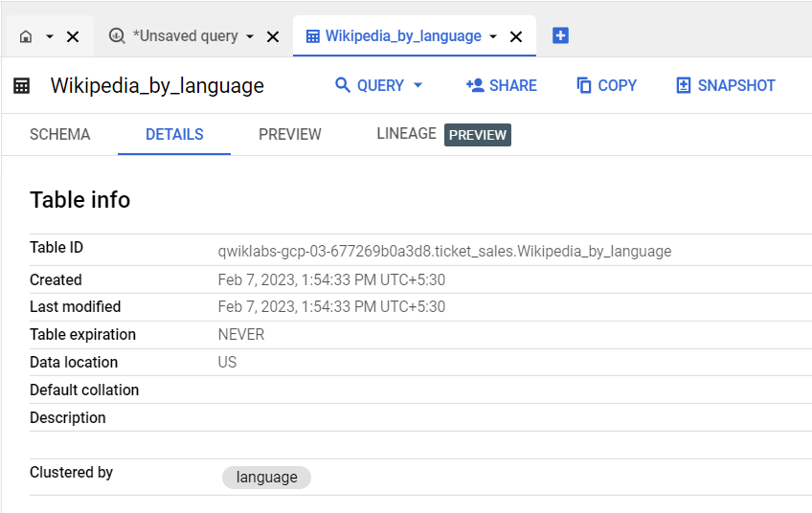Click the QUERY button
The width and height of the screenshot is (812, 513).
point(379,85)
